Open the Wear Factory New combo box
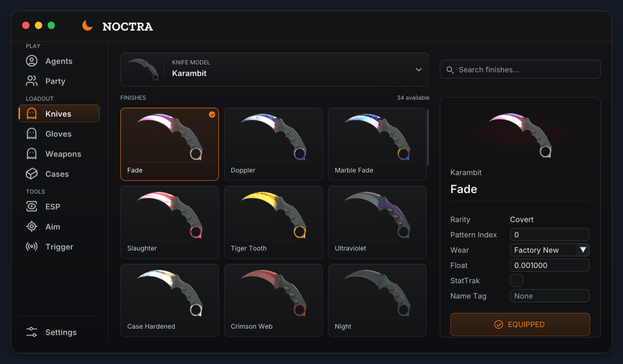Screen dimensions: 623x364 550,250
